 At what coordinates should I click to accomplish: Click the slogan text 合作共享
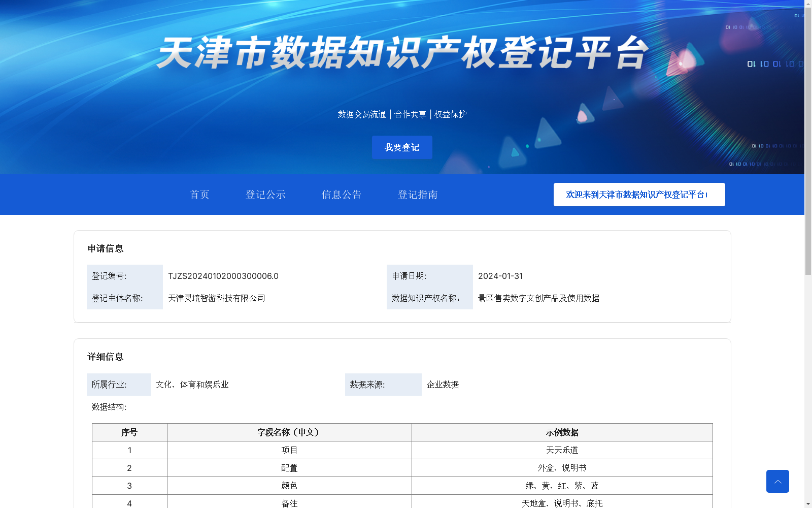point(410,114)
